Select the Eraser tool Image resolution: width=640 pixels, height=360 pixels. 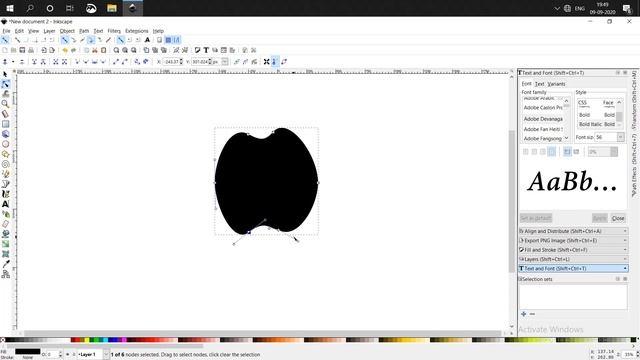pos(5,224)
